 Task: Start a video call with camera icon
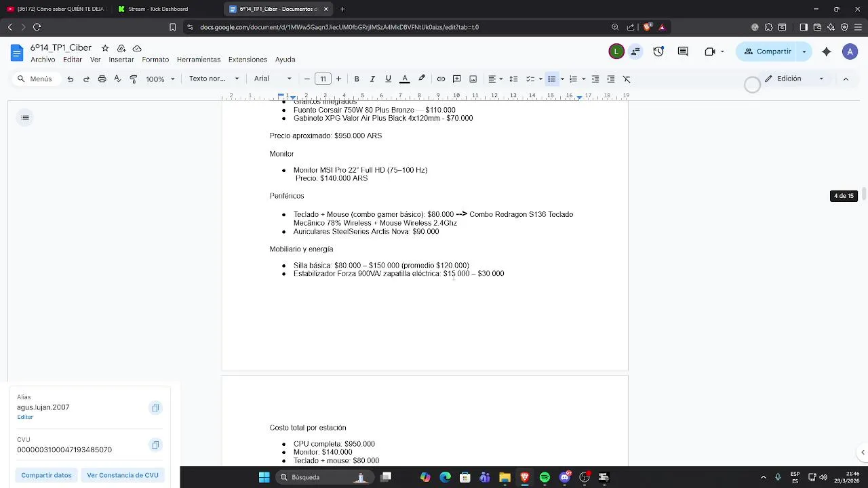[x=710, y=52]
